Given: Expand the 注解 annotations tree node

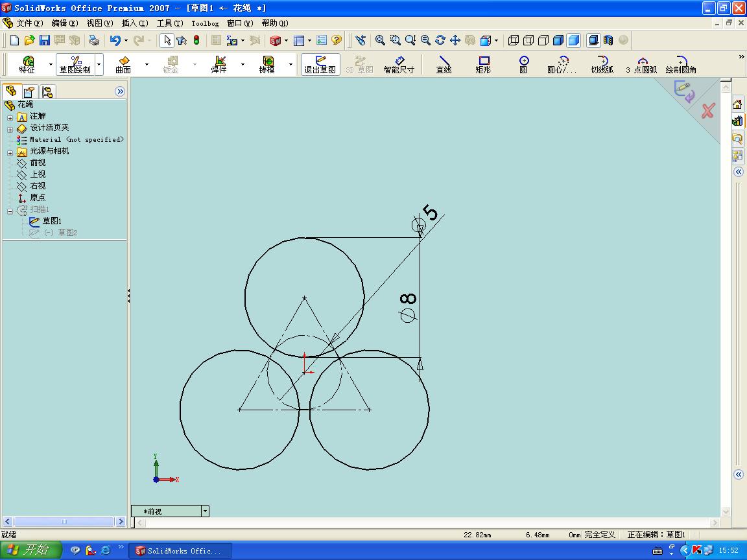Looking at the screenshot, I should (x=10, y=117).
